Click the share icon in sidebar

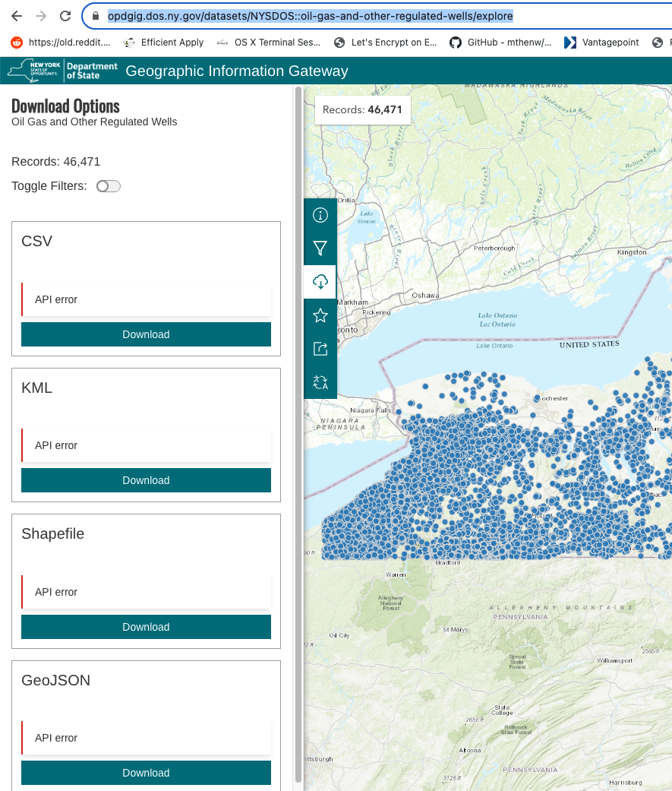[x=320, y=349]
